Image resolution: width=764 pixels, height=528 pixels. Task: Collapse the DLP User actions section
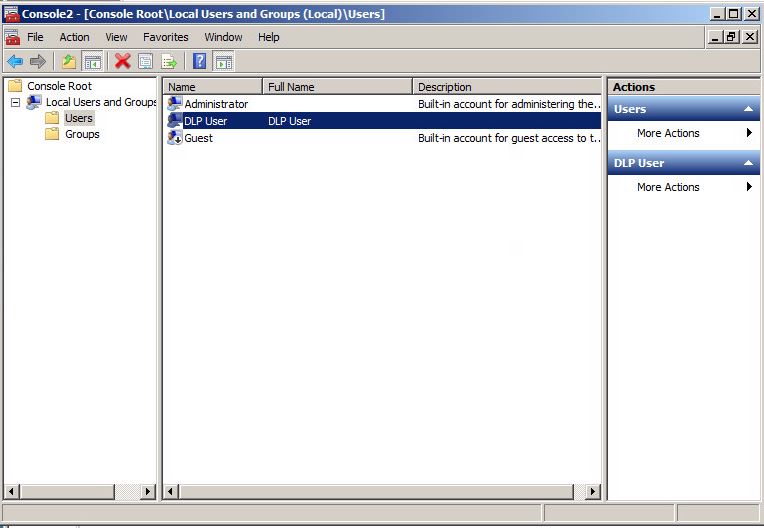coord(748,163)
